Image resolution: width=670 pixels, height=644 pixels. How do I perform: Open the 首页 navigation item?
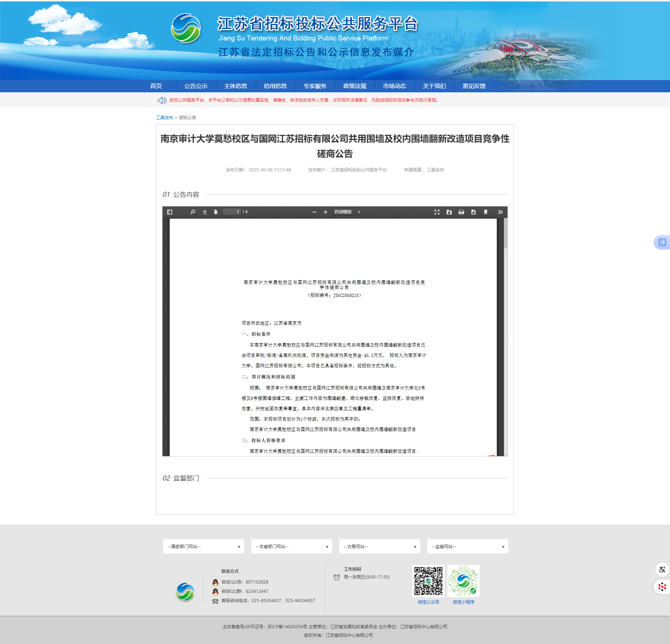[156, 86]
